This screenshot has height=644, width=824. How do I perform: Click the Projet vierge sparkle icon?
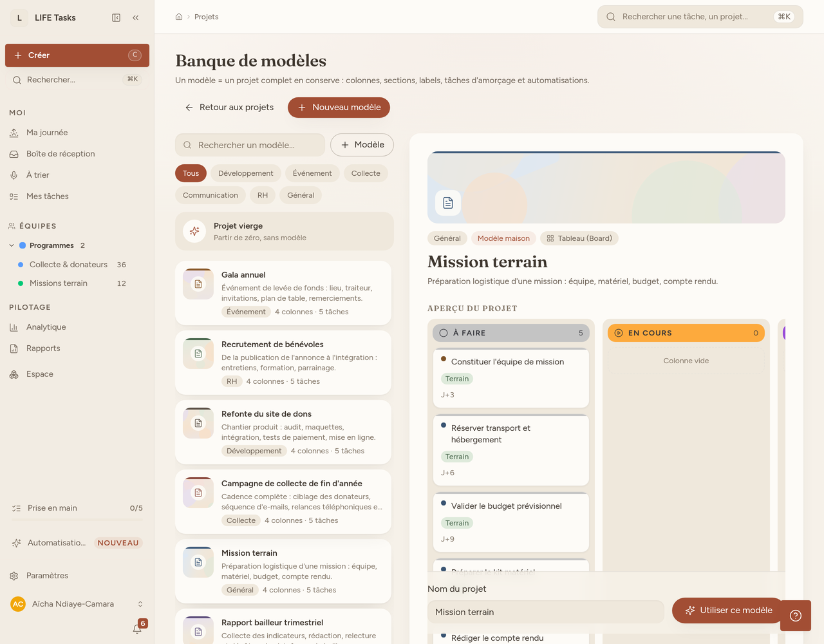click(x=194, y=231)
